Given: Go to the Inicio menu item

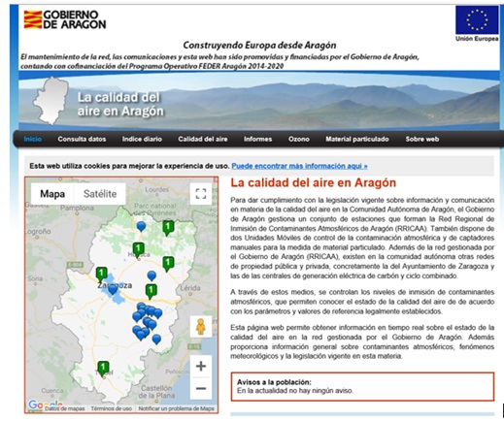Looking at the screenshot, I should (33, 139).
